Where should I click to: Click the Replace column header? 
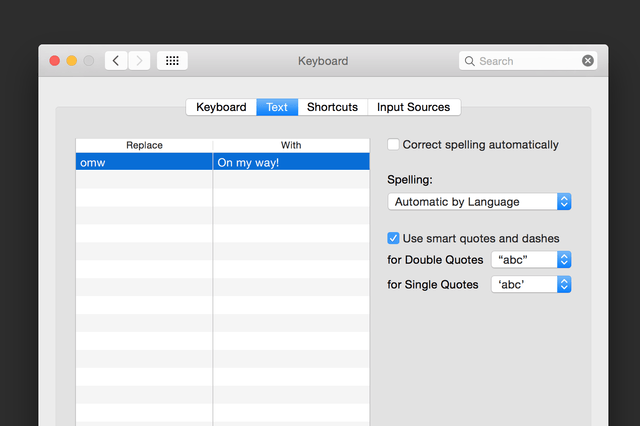(144, 145)
